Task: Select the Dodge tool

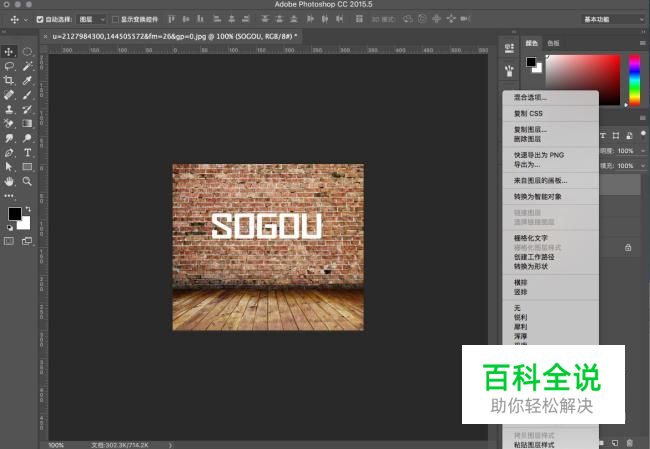Action: click(x=27, y=138)
